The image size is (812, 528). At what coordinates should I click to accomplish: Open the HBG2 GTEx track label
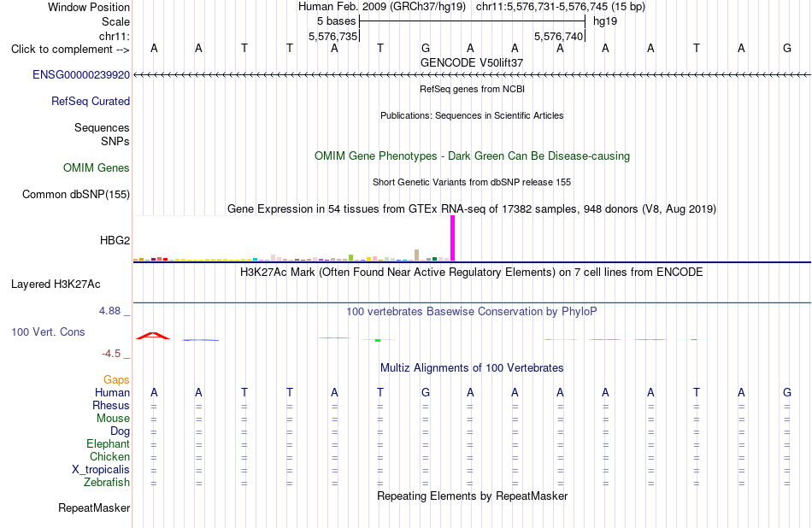[x=115, y=241]
